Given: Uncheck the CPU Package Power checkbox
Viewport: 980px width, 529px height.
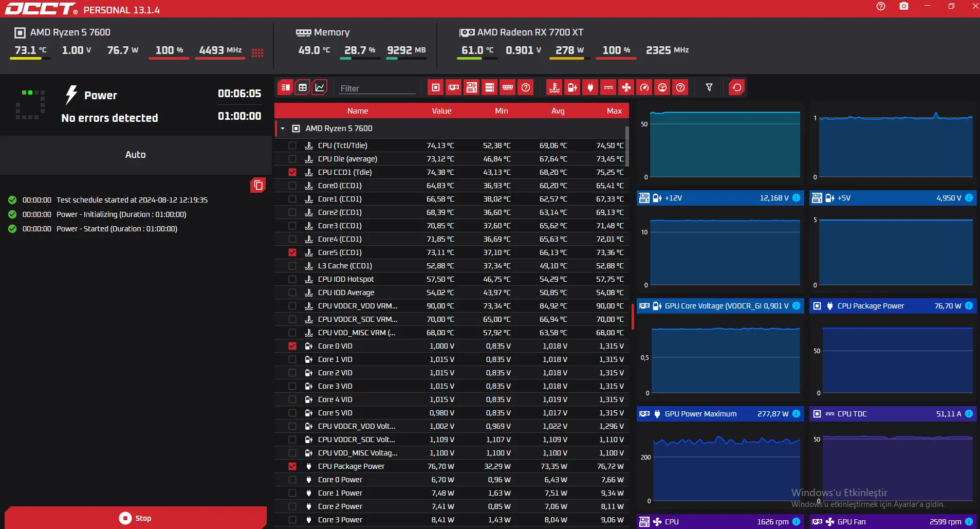Looking at the screenshot, I should 292,466.
